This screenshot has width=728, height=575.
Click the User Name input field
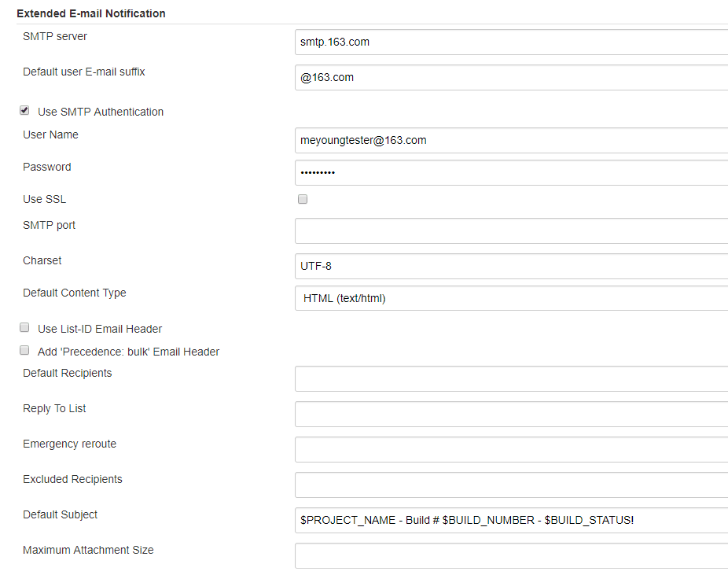coord(511,140)
